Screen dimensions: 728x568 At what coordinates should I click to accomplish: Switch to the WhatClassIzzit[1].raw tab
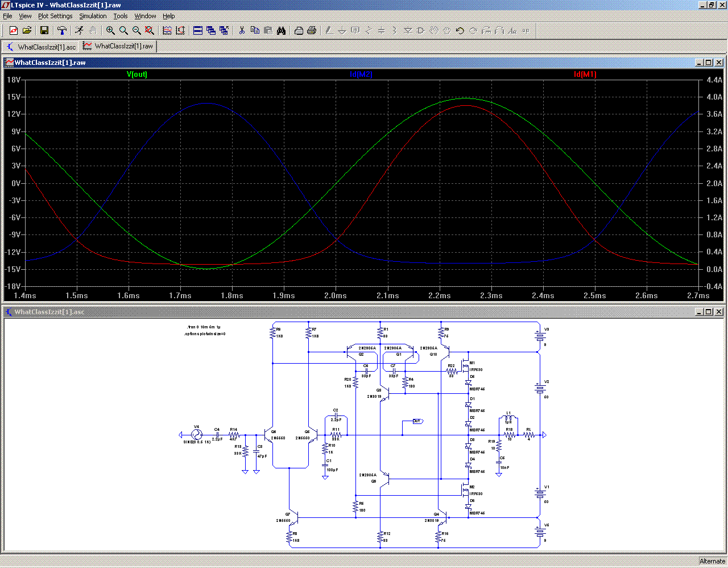118,46
